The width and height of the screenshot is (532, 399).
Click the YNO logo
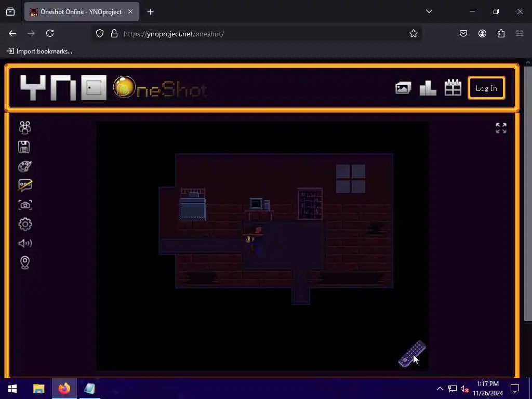pos(63,88)
